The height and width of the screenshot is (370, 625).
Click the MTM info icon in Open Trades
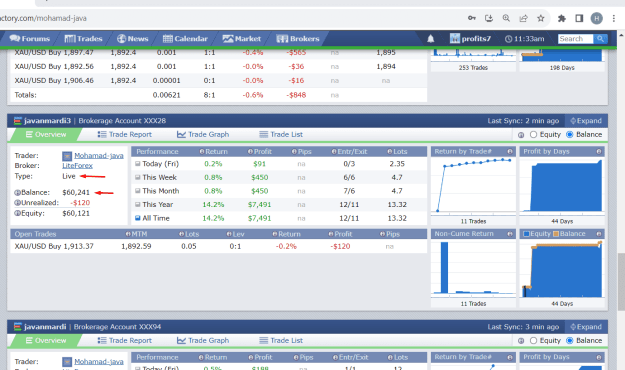point(128,234)
